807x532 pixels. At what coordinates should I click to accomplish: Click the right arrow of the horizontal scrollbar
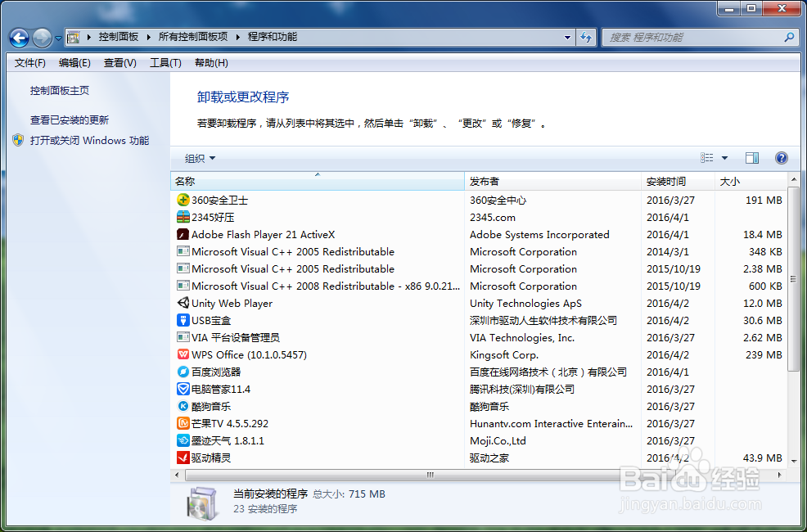point(780,475)
